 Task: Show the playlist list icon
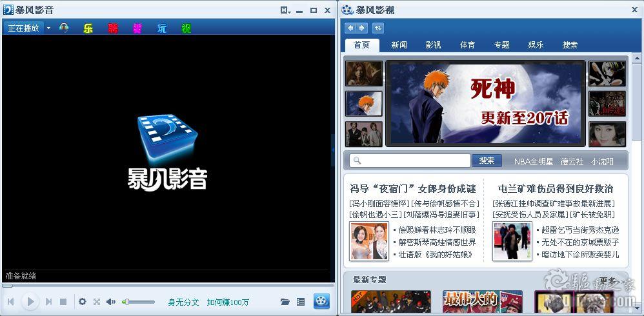(301, 302)
